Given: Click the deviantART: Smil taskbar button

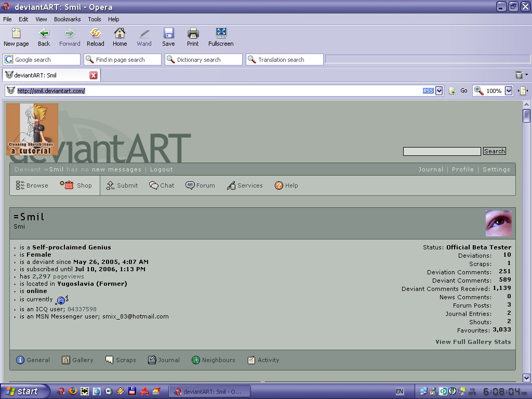Looking at the screenshot, I should (210, 392).
